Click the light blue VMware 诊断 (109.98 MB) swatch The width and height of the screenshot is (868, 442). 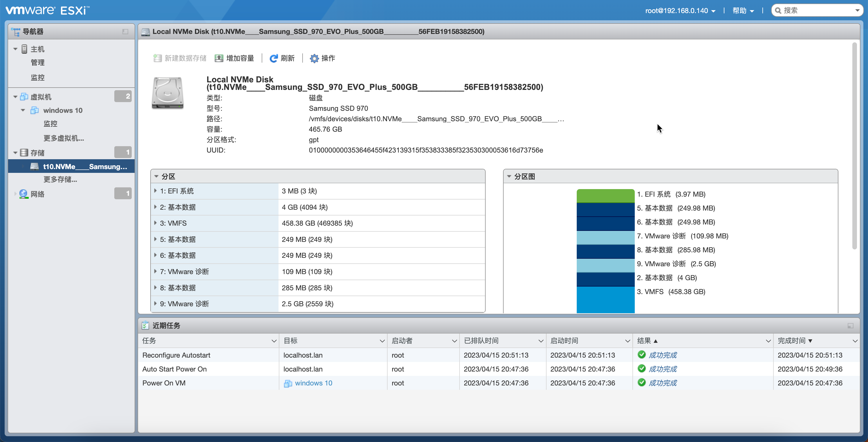pyautogui.click(x=605, y=237)
